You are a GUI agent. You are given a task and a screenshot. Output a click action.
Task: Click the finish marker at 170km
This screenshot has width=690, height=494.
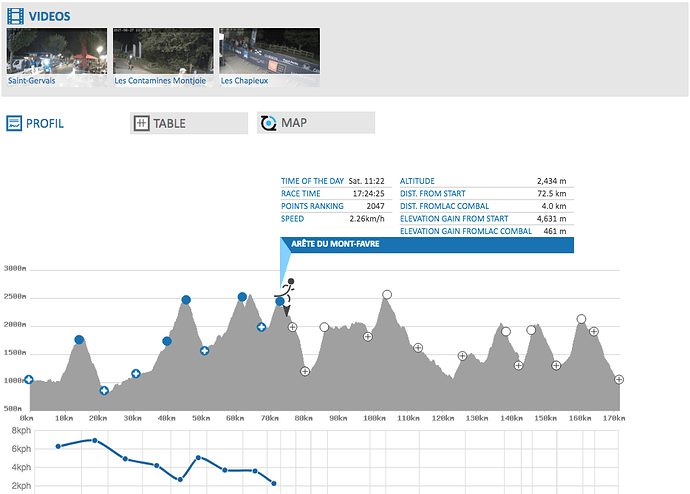[x=620, y=379]
